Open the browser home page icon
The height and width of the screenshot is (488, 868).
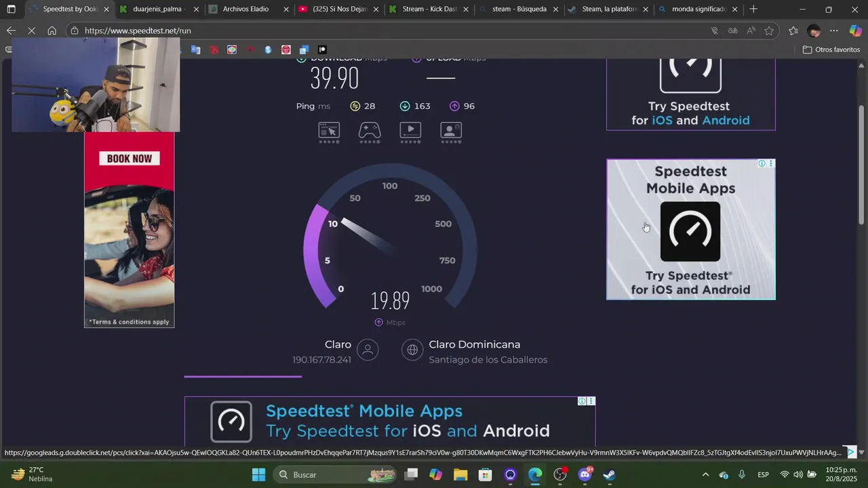52,30
